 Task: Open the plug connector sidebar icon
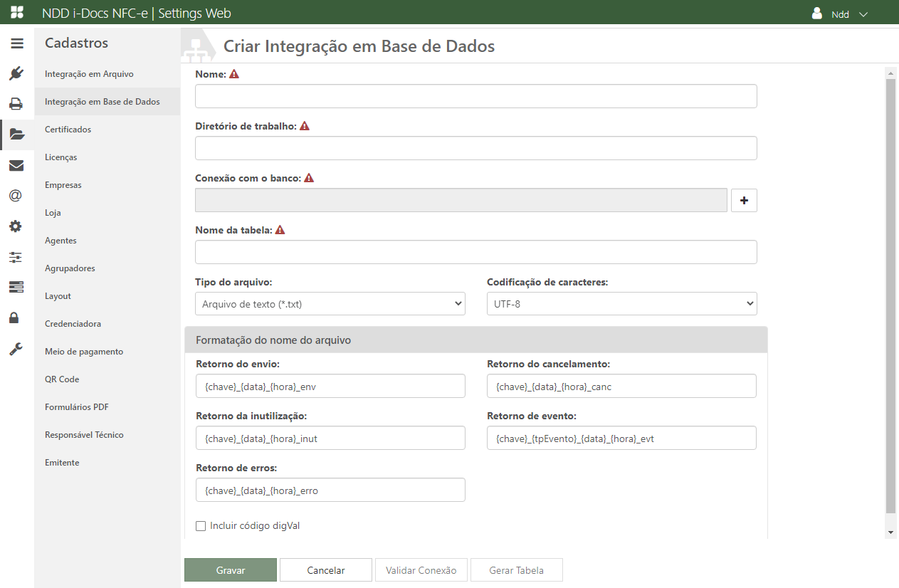16,73
